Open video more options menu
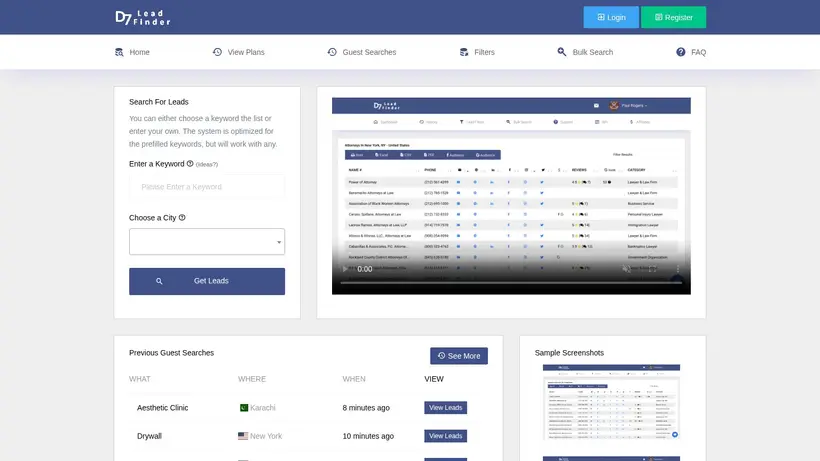Screen dimensions: 820x461 click(678, 269)
